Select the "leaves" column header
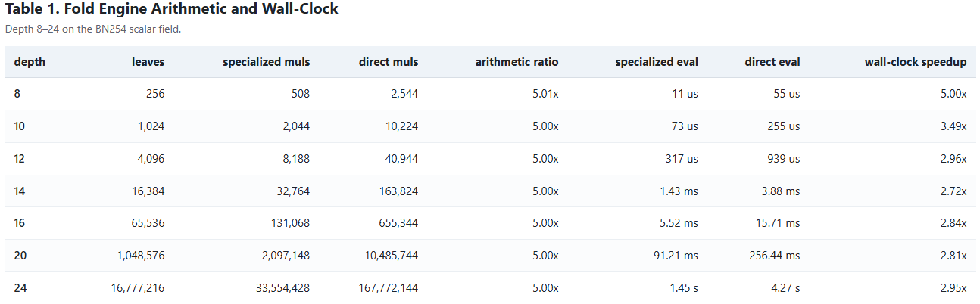The image size is (980, 304). (148, 62)
